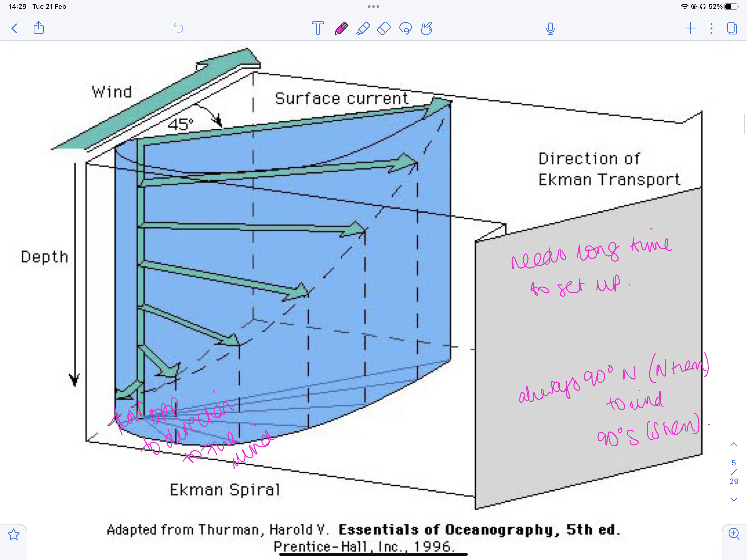Show the page overview panel
The image size is (747, 560).
[732, 28]
